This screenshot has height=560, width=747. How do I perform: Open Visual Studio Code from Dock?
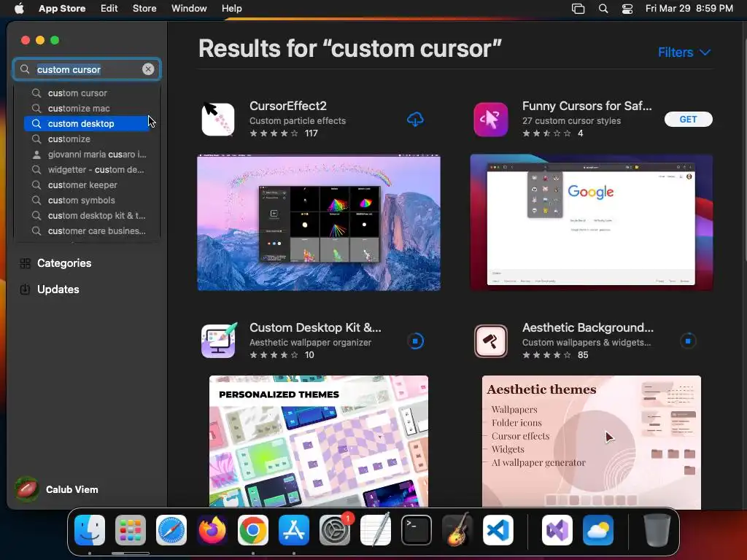(498, 530)
